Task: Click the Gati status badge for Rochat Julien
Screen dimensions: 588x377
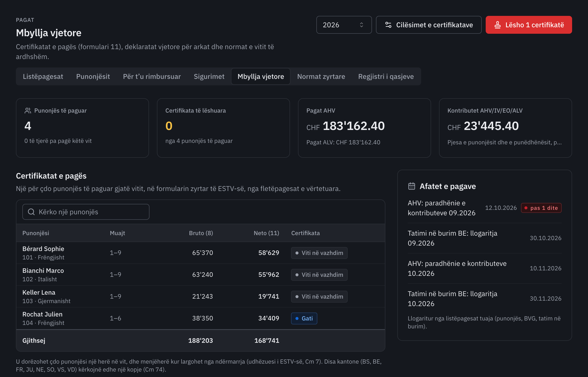Action: point(304,318)
